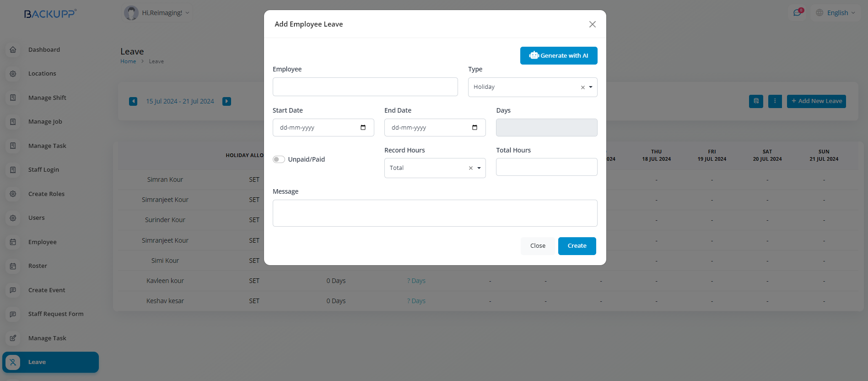Click the three-dot options icon button
This screenshot has height=381, width=868.
(x=775, y=101)
